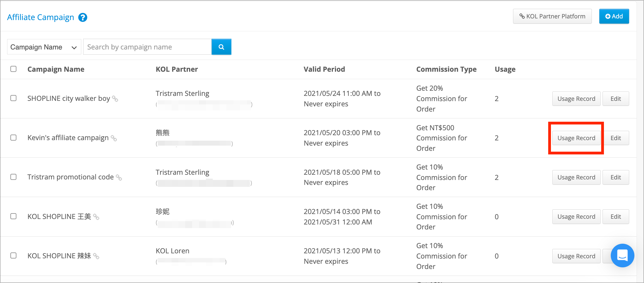Click KOL partner name KOL Loren

point(172,251)
